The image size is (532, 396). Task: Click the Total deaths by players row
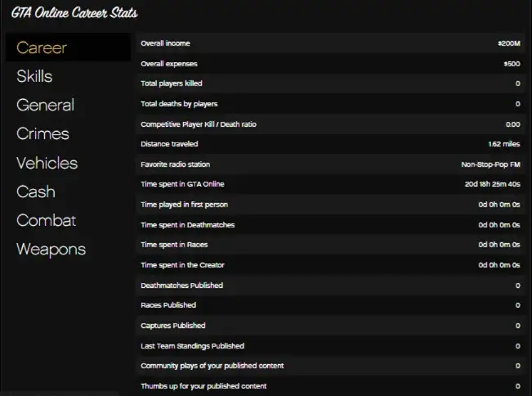pyautogui.click(x=330, y=104)
